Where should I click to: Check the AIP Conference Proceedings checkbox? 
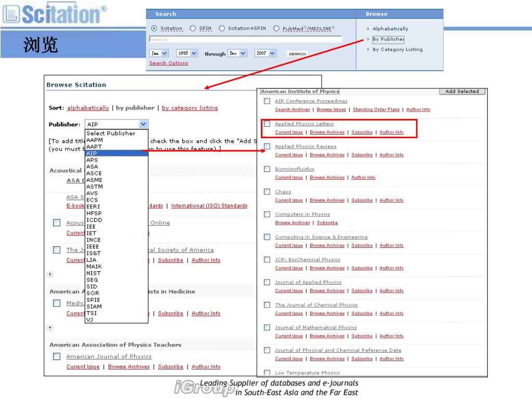267,101
